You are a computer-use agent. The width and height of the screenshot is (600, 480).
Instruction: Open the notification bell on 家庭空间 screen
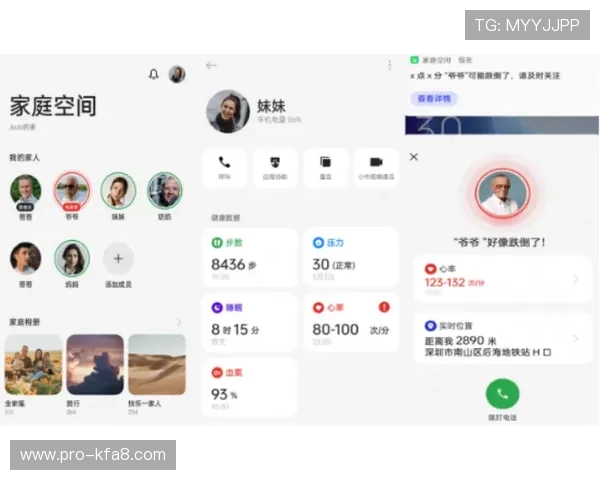pos(153,74)
